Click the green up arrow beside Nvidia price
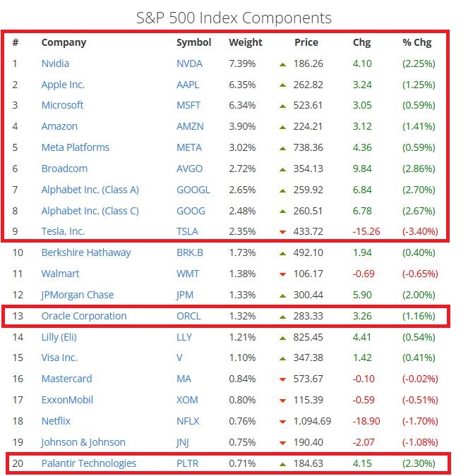This screenshot has width=468, height=476. (282, 64)
